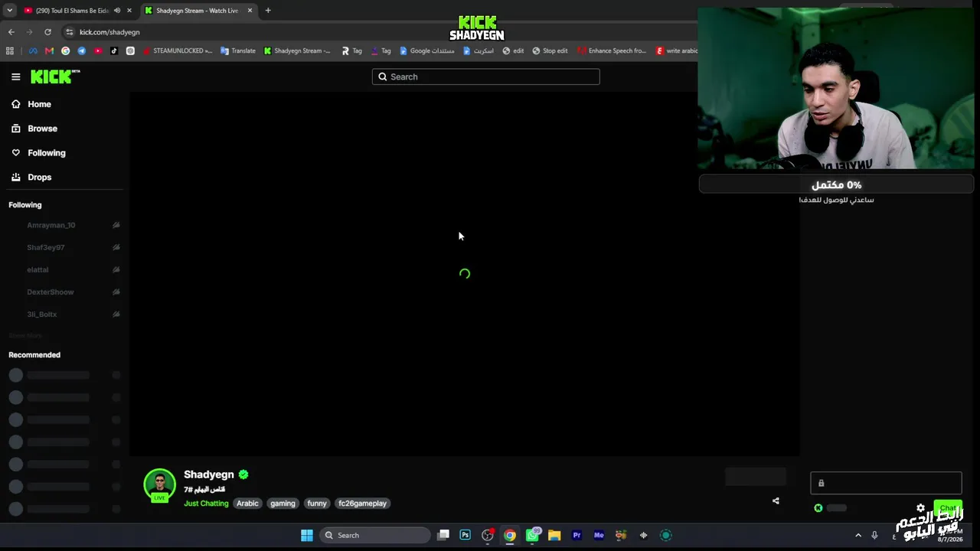This screenshot has width=980, height=551.
Task: Open the Windows Start menu
Action: [307, 536]
